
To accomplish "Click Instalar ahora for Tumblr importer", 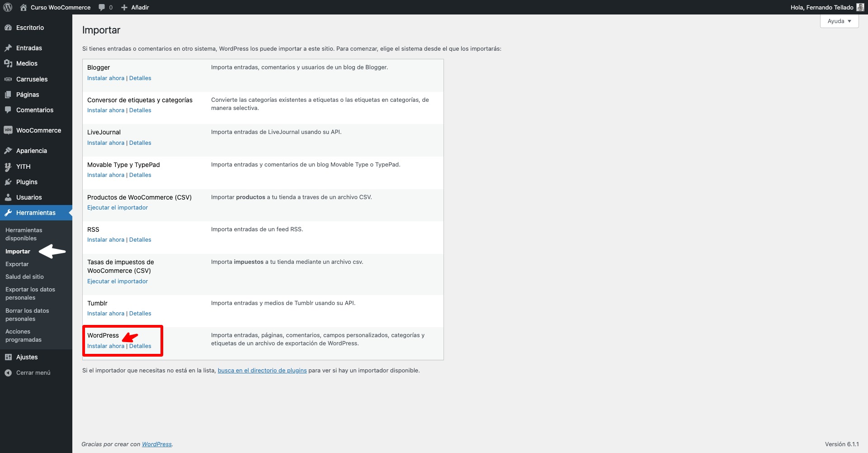I will 106,314.
